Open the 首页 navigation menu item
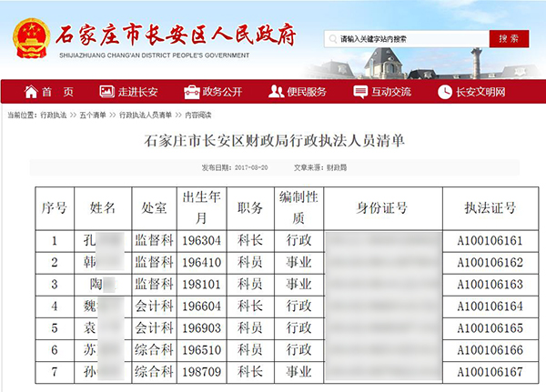This screenshot has width=546, height=392. pos(57,92)
